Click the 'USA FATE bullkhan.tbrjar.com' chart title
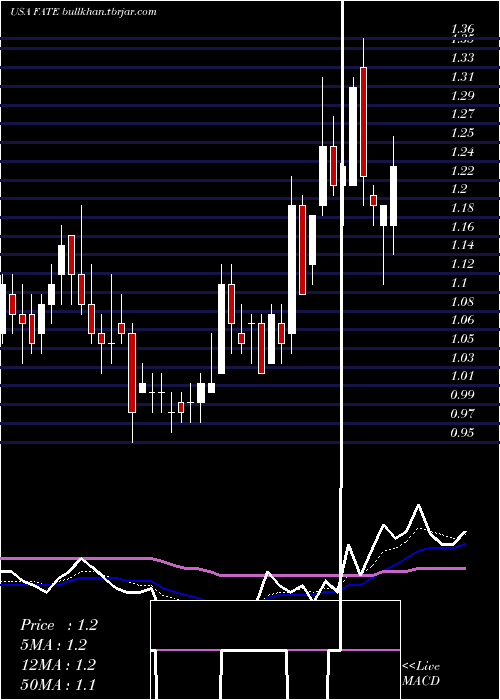 point(83,12)
